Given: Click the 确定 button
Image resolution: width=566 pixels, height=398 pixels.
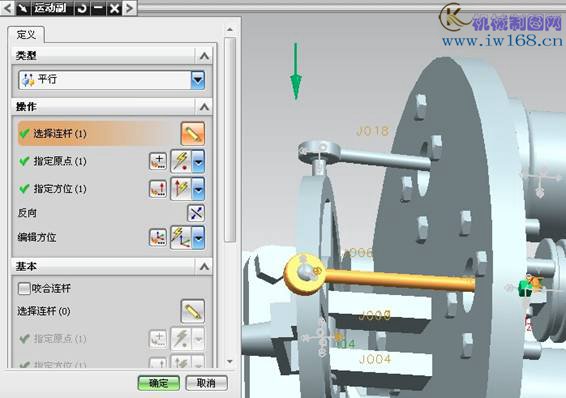Looking at the screenshot, I should pos(159,383).
